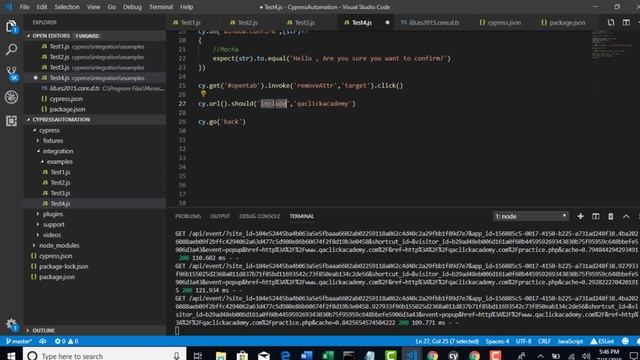Open the Search view in activity bar
This screenshot has width=640, height=360.
pyautogui.click(x=11, y=50)
